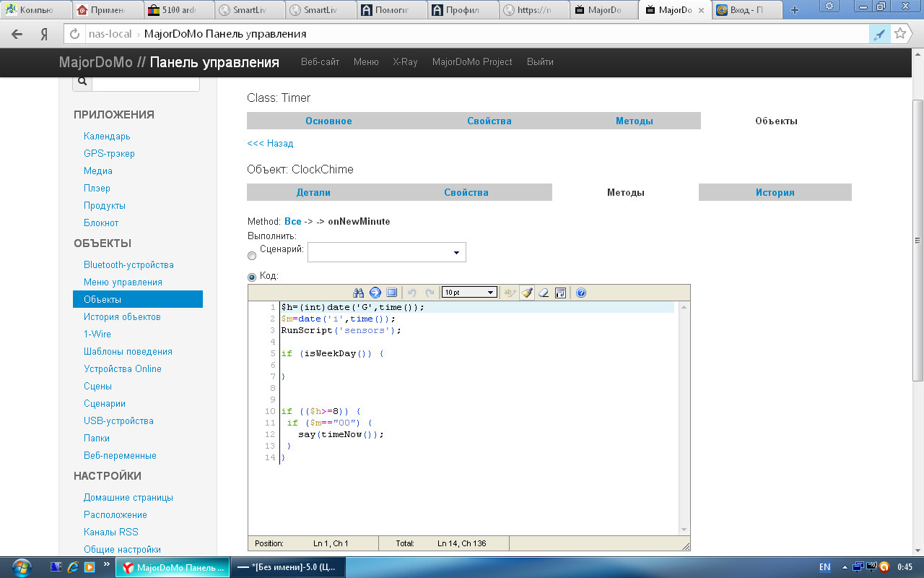This screenshot has width=924, height=578.
Task: Click the sidebar search input field
Action: (145, 82)
